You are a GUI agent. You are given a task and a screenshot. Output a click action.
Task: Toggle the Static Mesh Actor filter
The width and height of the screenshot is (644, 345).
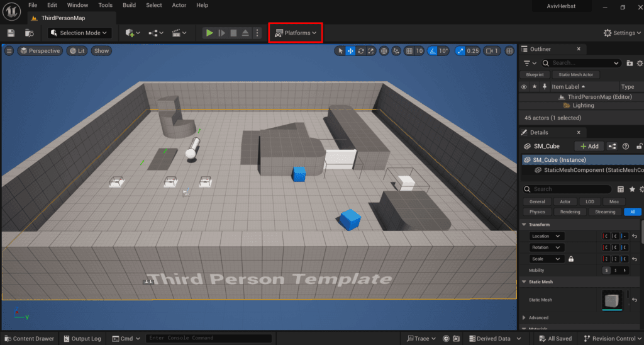[576, 75]
